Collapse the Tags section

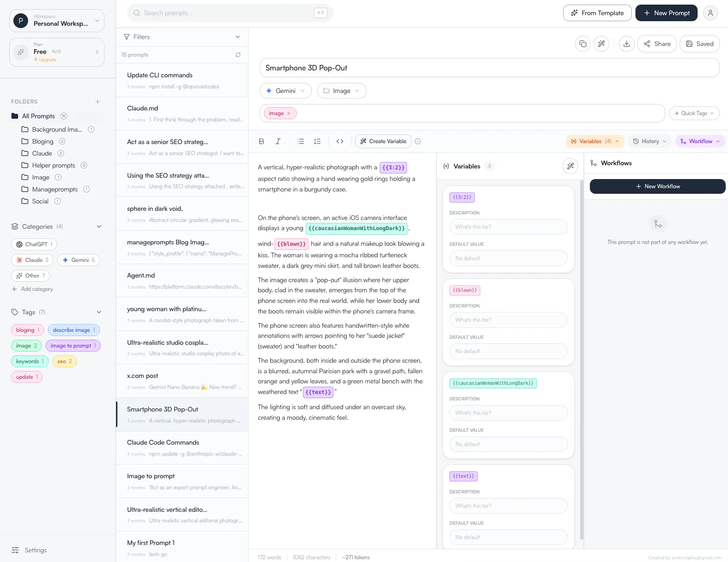[99, 312]
